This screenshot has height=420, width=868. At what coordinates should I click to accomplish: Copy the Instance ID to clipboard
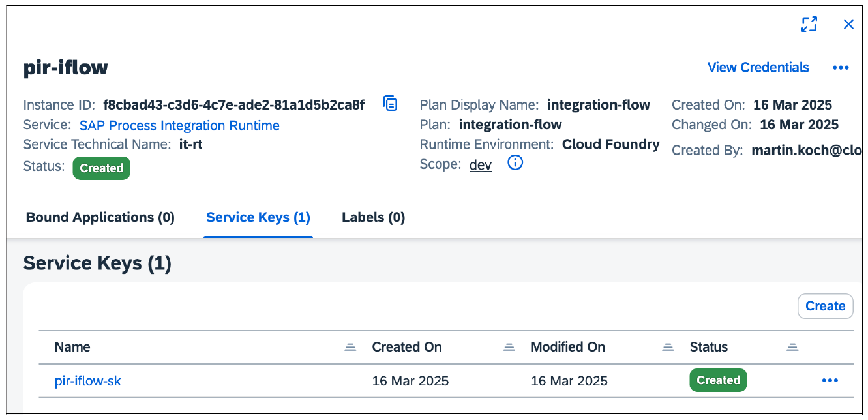[x=390, y=104]
